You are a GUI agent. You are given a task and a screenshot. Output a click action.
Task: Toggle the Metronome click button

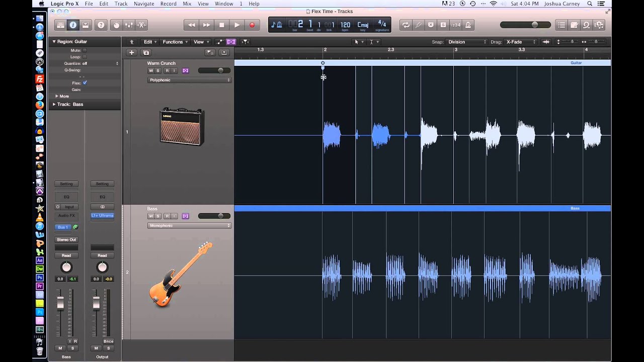point(468,25)
